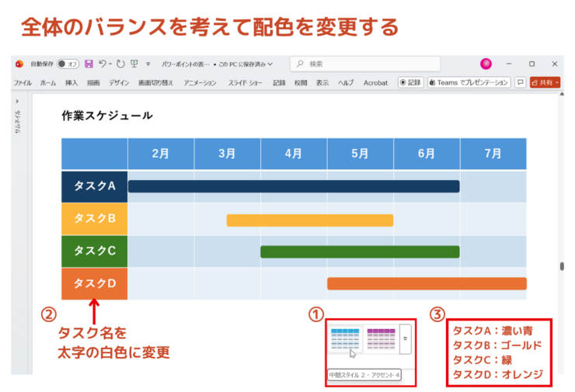This screenshot has height=392, width=575.
Task: Select the dark blue タスクA bar shape
Action: 294,186
